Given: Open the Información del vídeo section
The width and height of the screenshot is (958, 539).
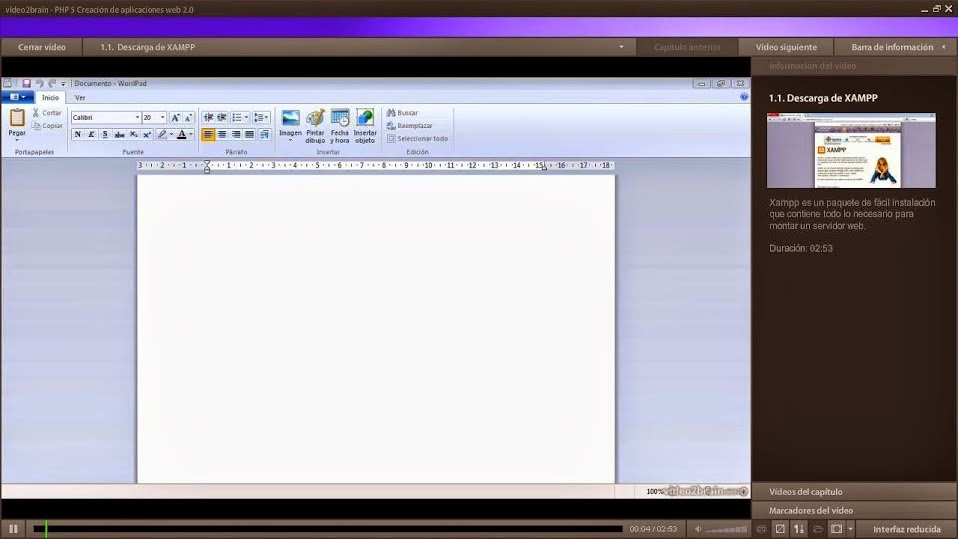Looking at the screenshot, I should (x=854, y=66).
